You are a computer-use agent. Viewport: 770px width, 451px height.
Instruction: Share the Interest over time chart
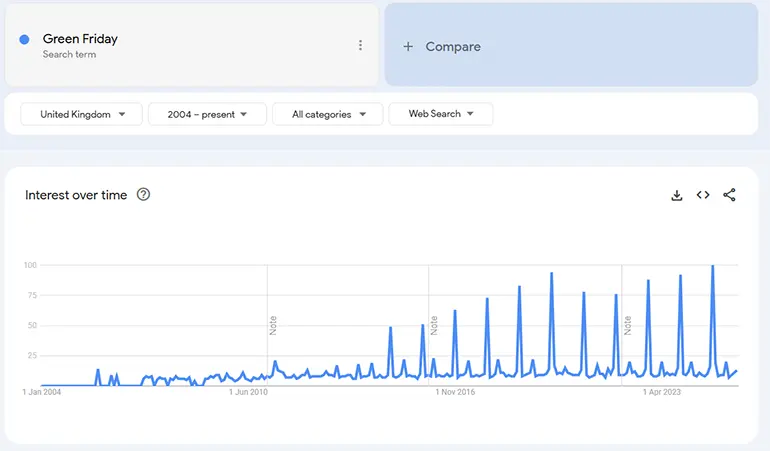(729, 195)
